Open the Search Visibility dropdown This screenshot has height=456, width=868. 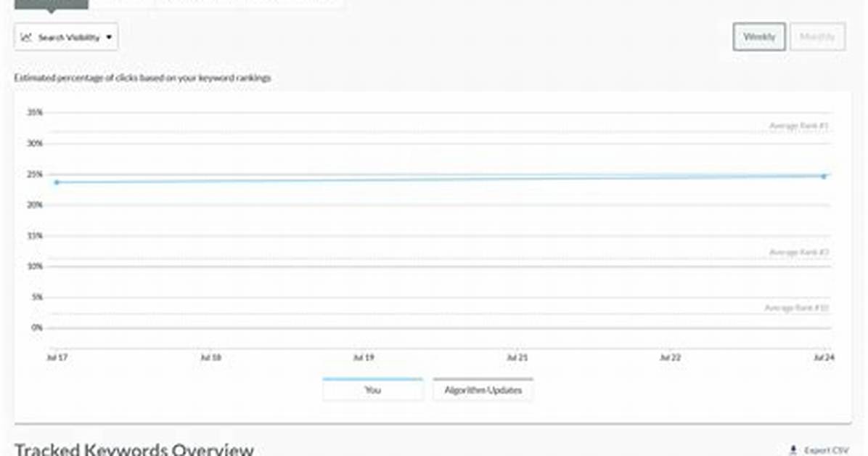(66, 37)
